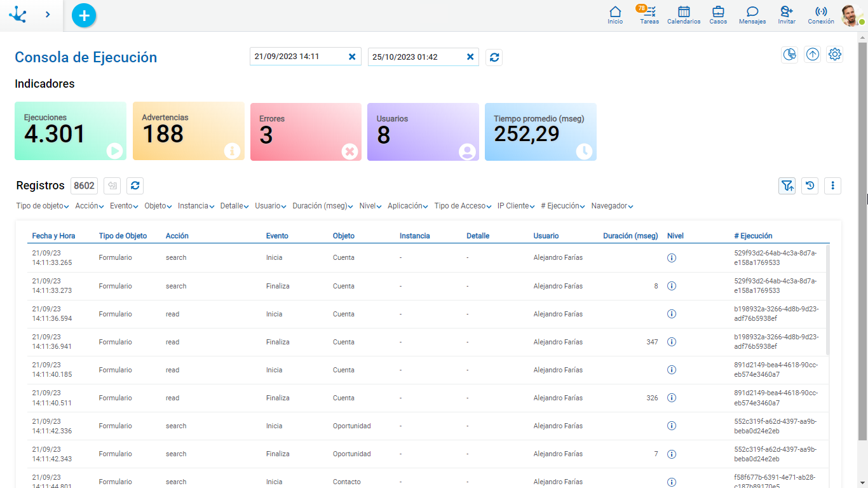
Task: Click info level icon in 14:11:42.336 row
Action: (672, 426)
